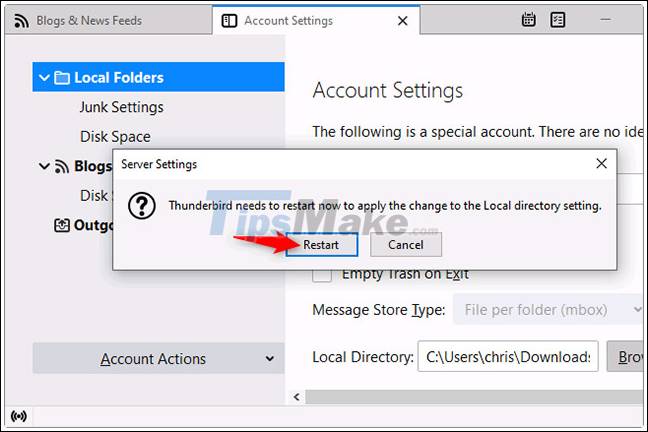Click the Restart button in dialog
This screenshot has width=648, height=432.
pyautogui.click(x=322, y=245)
